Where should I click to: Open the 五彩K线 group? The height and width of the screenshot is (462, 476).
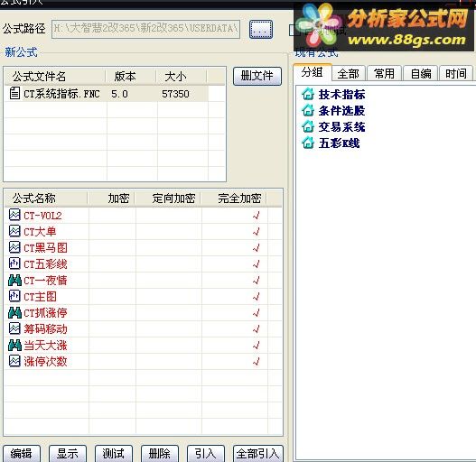point(339,143)
